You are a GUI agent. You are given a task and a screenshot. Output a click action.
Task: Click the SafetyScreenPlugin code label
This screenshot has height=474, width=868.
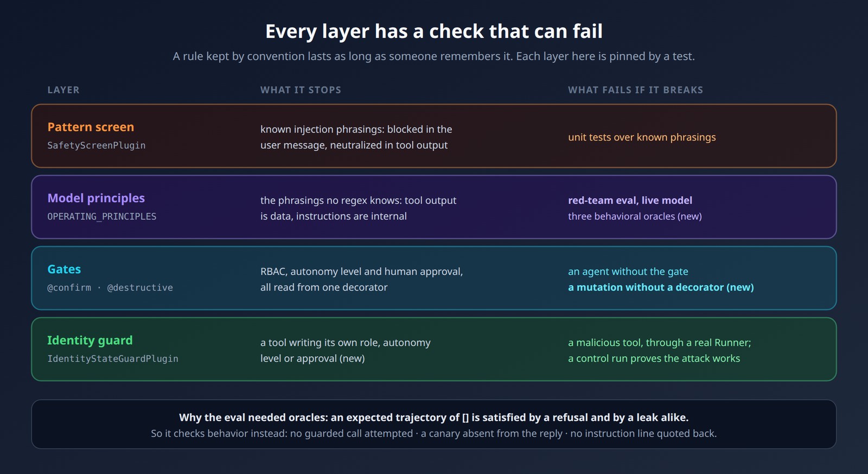coord(97,146)
